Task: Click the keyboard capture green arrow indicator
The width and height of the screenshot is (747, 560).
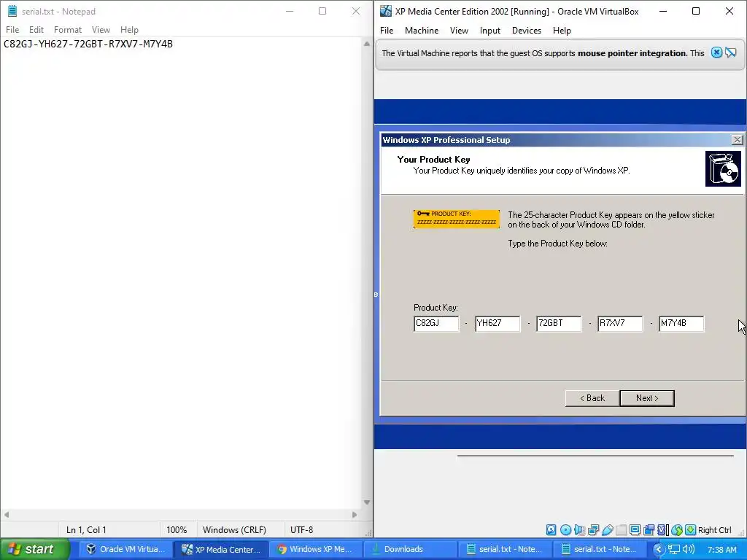Action: (690, 529)
